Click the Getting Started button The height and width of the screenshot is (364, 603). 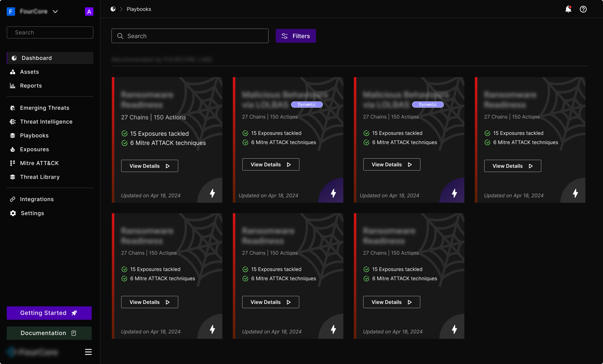(49, 313)
